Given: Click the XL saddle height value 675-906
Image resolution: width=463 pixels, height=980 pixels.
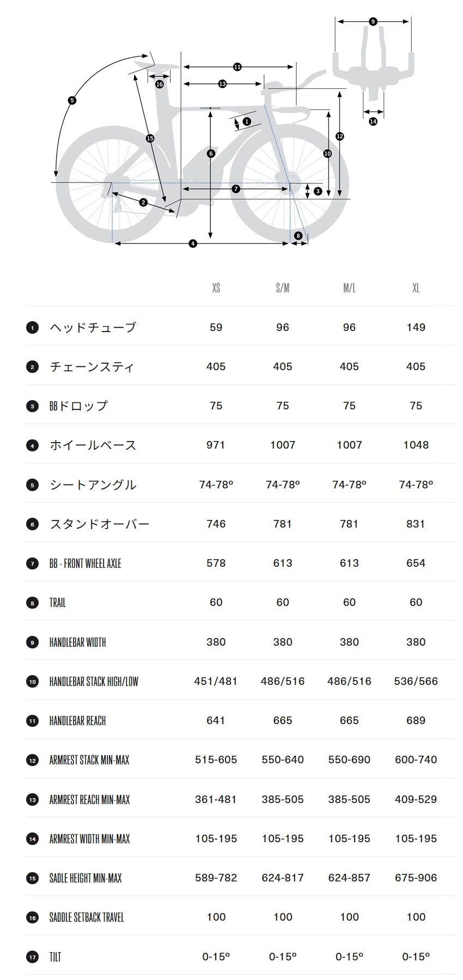Looking at the screenshot, I should coord(416,878).
